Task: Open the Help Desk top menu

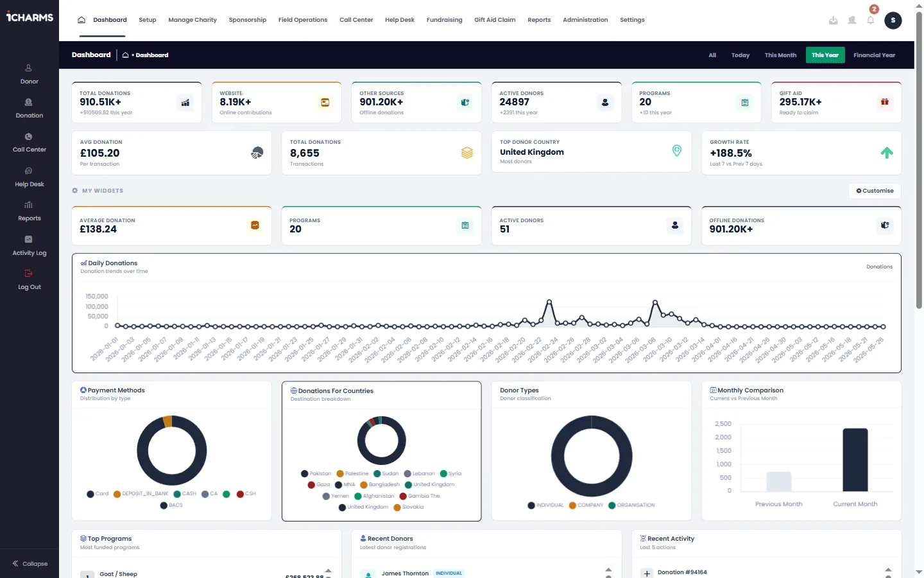Action: click(x=400, y=20)
